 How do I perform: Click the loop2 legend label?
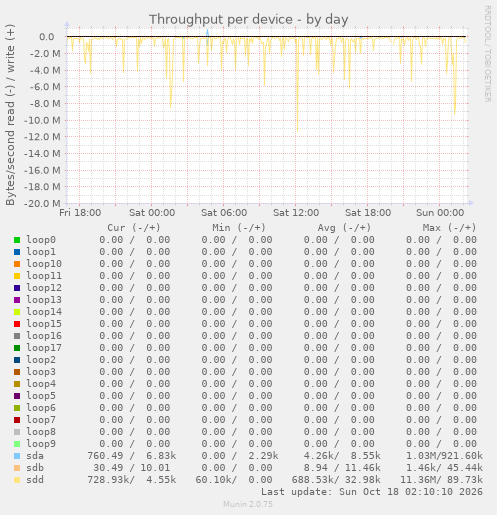41,360
